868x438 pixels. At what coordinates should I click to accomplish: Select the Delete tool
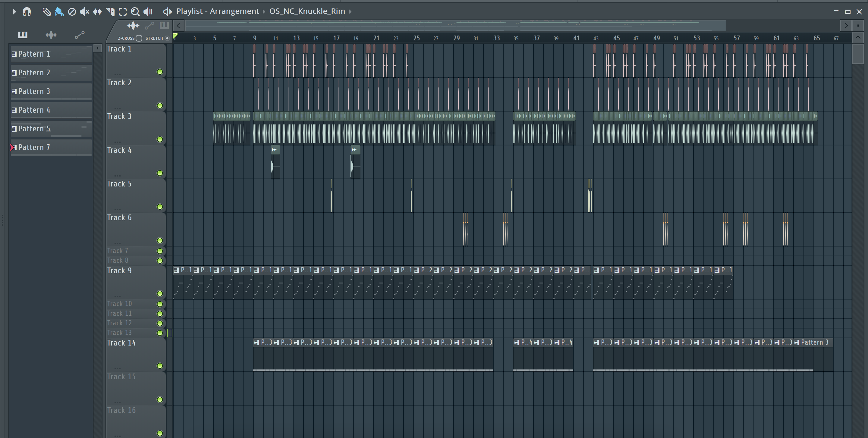(72, 12)
